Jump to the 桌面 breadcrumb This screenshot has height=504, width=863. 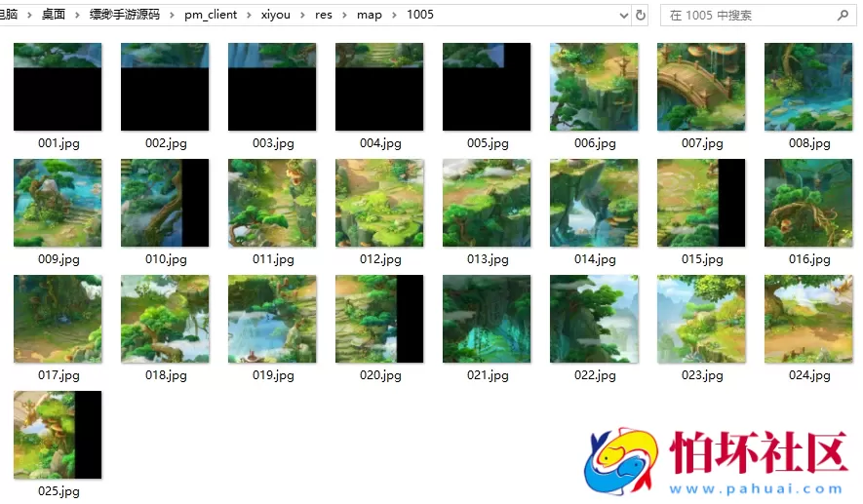point(54,16)
